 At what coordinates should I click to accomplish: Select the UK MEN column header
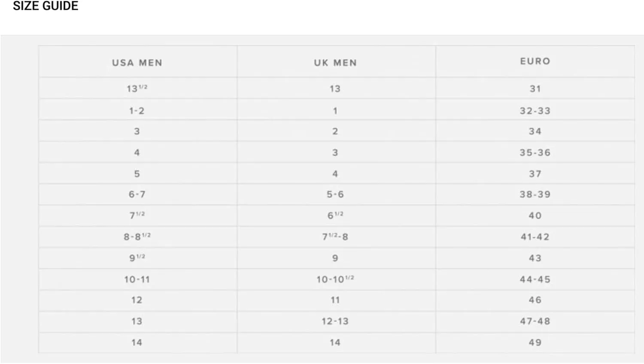[x=335, y=63]
